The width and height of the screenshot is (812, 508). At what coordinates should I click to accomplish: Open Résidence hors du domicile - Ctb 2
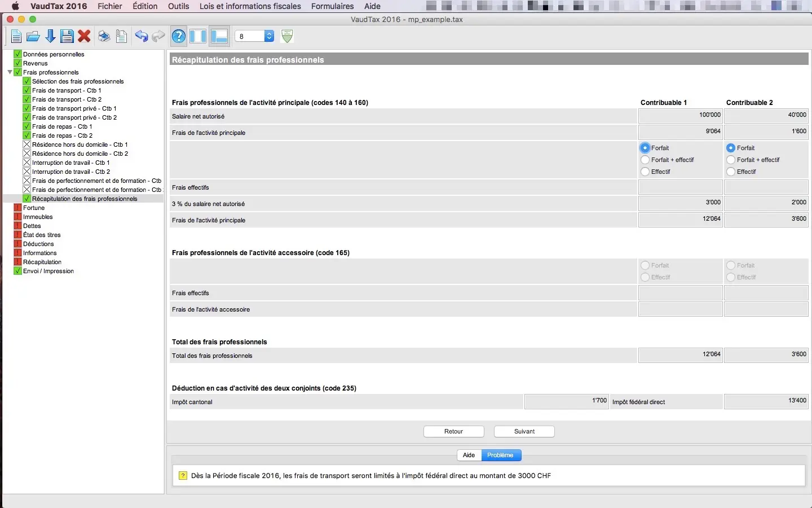(80, 154)
